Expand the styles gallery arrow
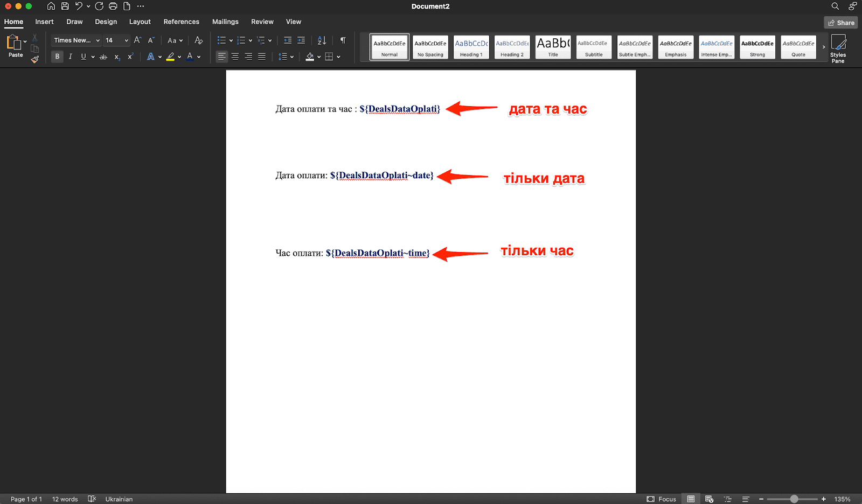This screenshot has width=862, height=504. coord(823,47)
